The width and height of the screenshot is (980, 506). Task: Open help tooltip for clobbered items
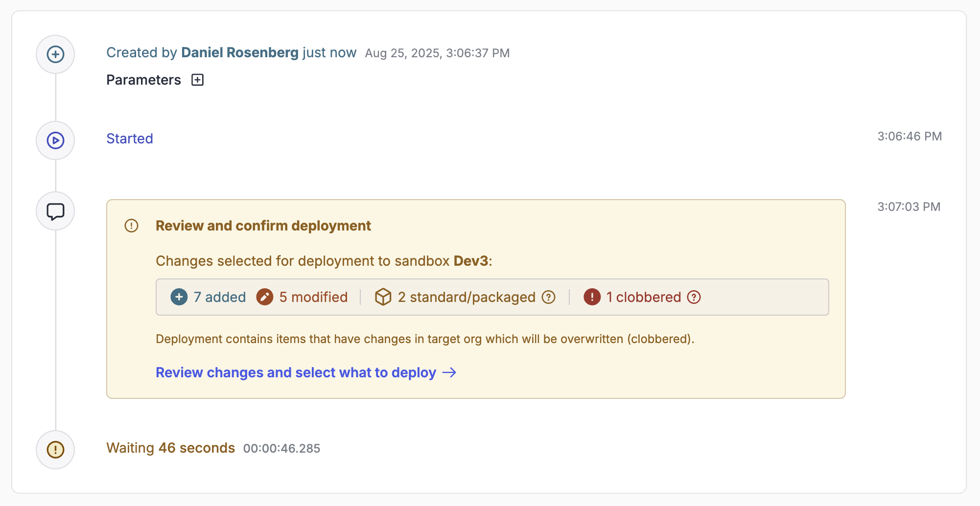(694, 297)
